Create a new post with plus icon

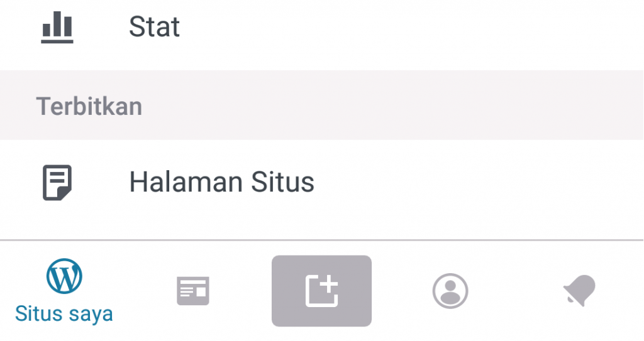click(321, 291)
